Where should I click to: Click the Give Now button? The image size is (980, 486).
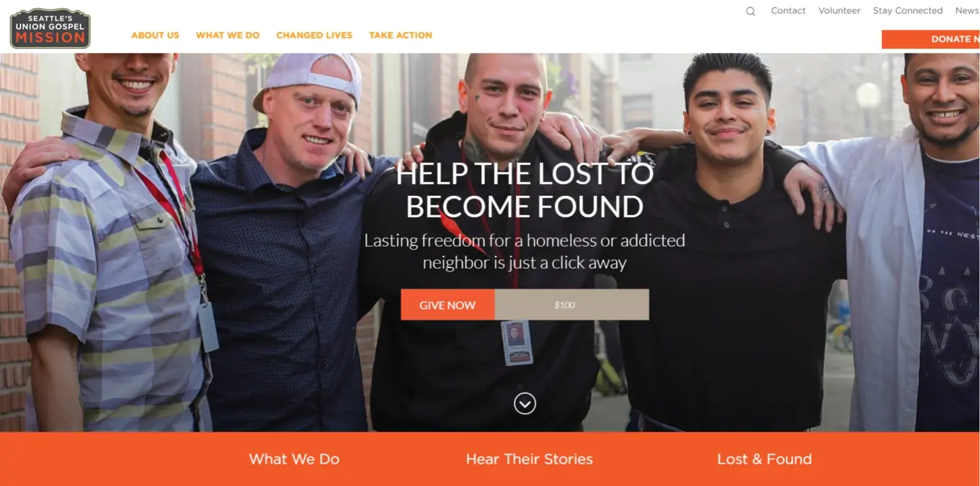pyautogui.click(x=447, y=305)
